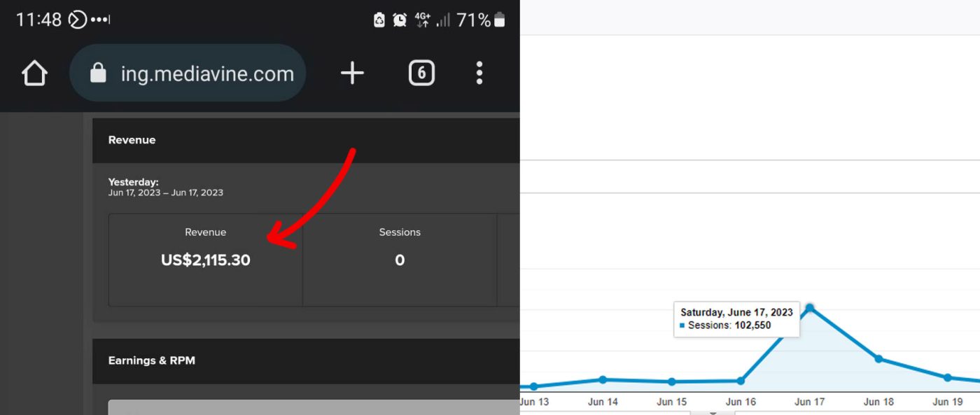The height and width of the screenshot is (415, 980).
Task: Tap the alarm clock status icon
Action: (400, 20)
